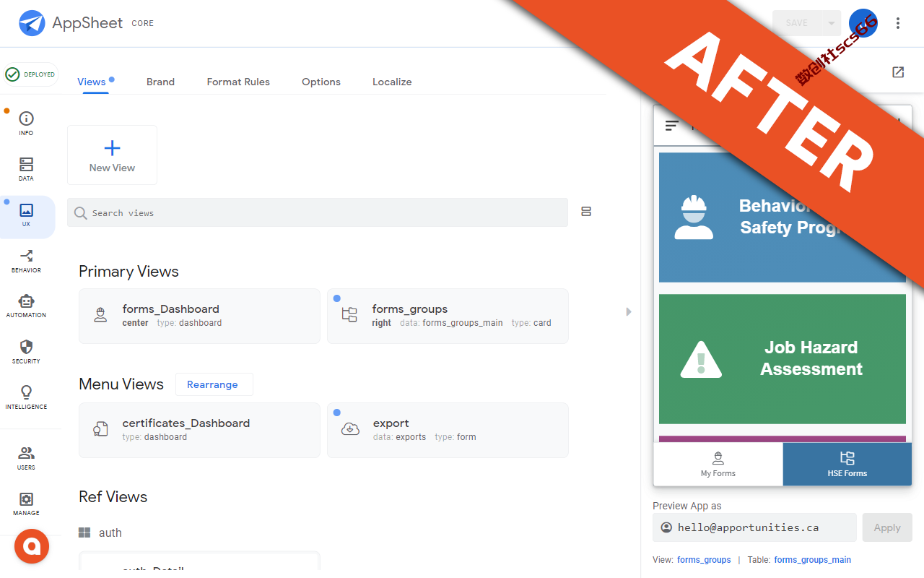Switch to the Format Rules tab

pyautogui.click(x=238, y=82)
